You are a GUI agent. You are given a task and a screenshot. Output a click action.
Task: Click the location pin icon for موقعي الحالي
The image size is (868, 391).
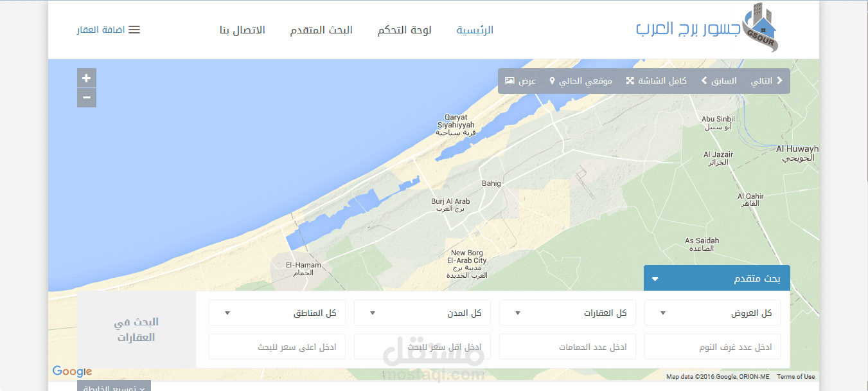552,80
